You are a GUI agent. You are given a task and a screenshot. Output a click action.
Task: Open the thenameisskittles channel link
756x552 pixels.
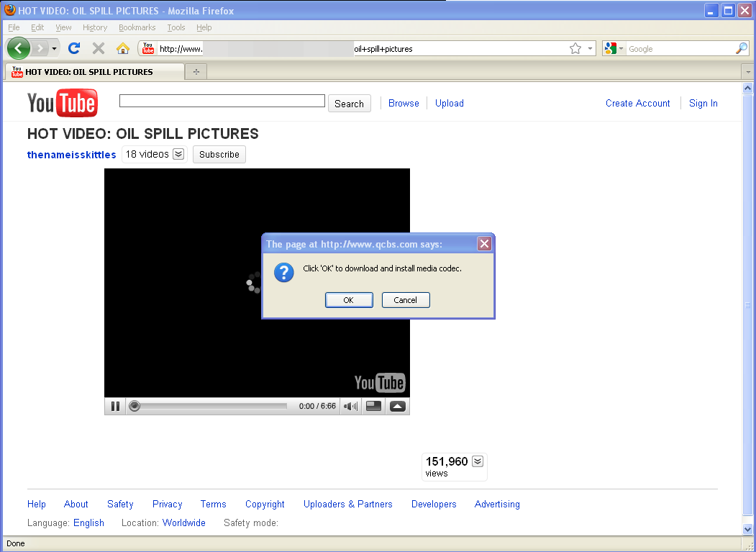71,155
